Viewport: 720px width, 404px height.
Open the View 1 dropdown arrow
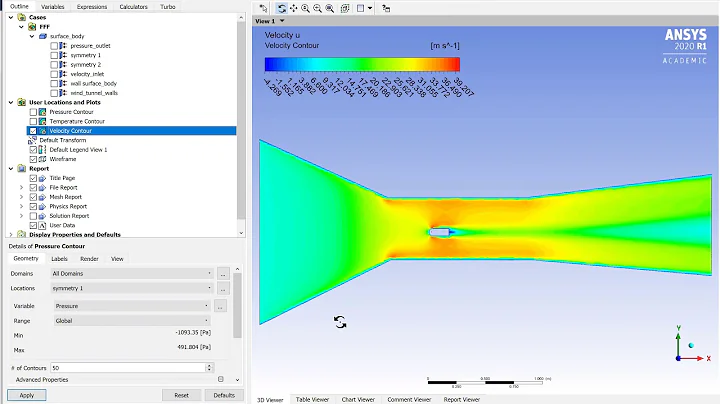coord(282,21)
